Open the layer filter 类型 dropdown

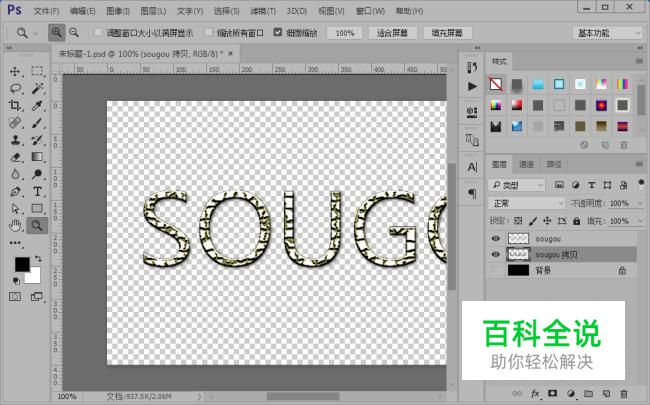tap(516, 185)
